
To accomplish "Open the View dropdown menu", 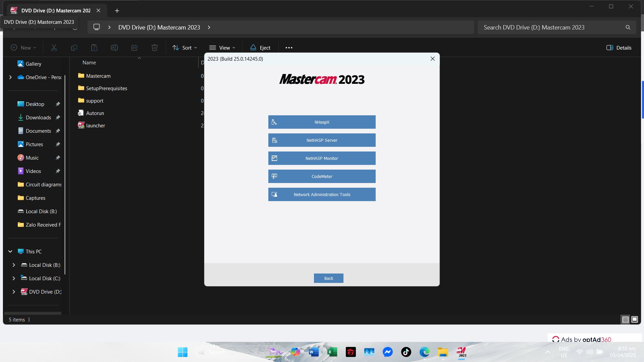I will (x=222, y=48).
